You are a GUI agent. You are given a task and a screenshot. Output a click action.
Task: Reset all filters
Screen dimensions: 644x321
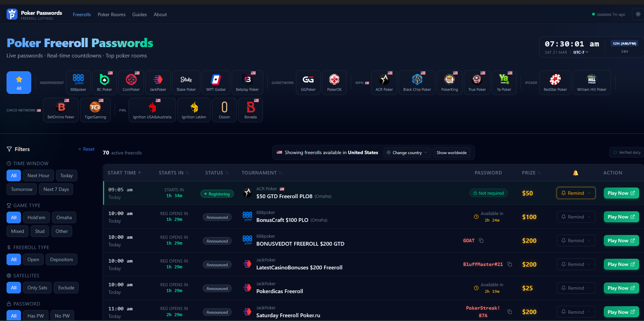coord(86,149)
